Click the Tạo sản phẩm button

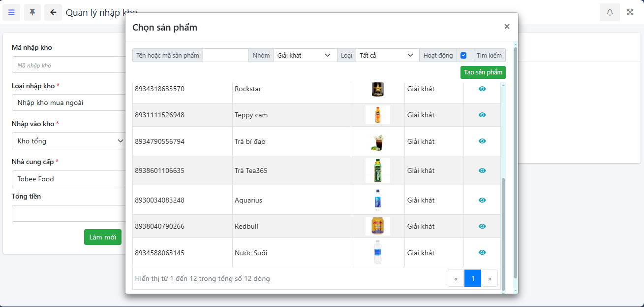click(x=483, y=72)
